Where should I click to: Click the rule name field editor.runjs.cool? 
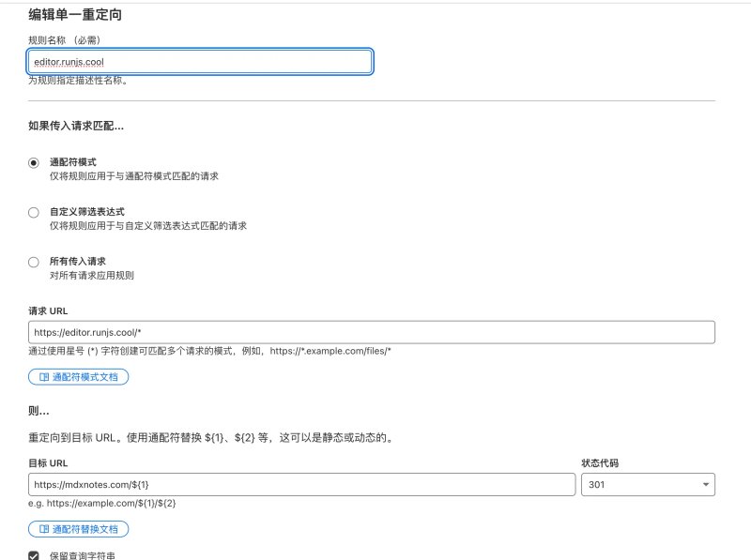[x=200, y=62]
